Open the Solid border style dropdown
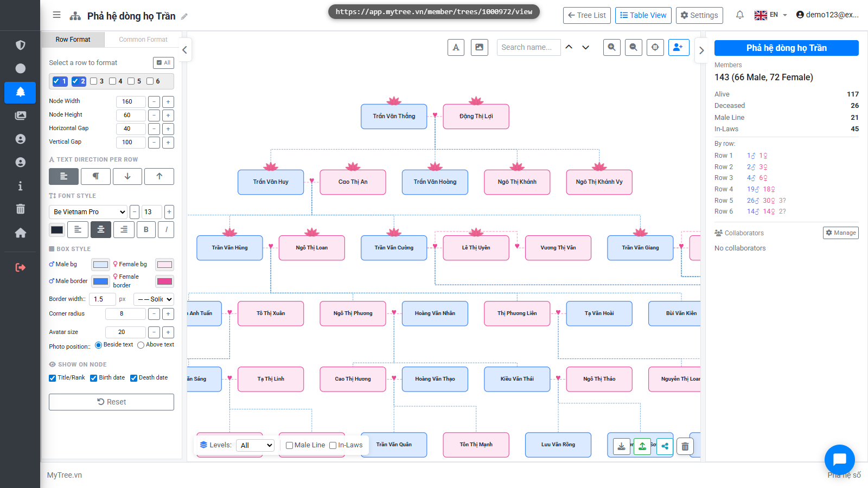 point(154,299)
